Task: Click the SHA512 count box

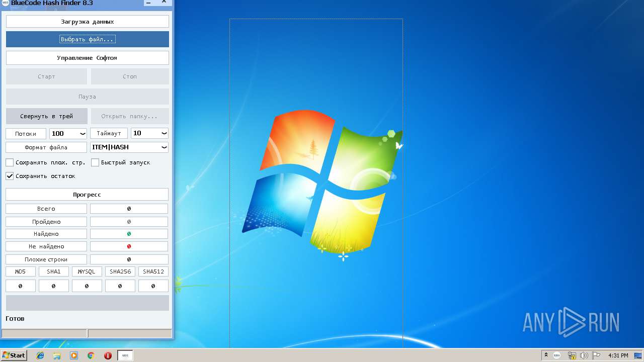Action: click(153, 286)
